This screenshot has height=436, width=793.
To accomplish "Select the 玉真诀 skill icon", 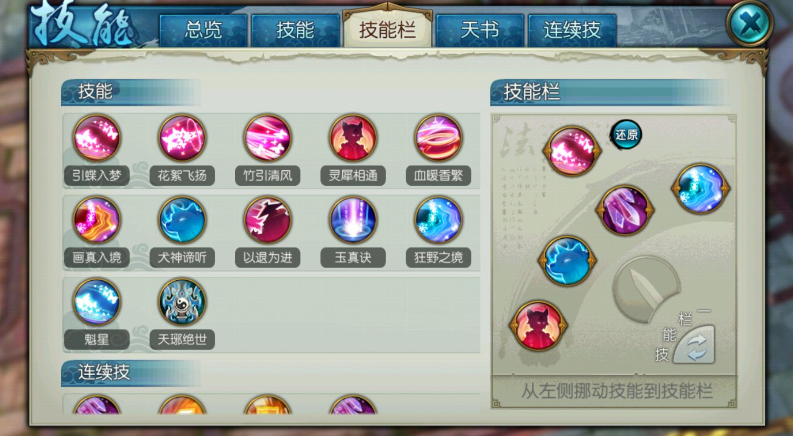I will click(x=353, y=220).
